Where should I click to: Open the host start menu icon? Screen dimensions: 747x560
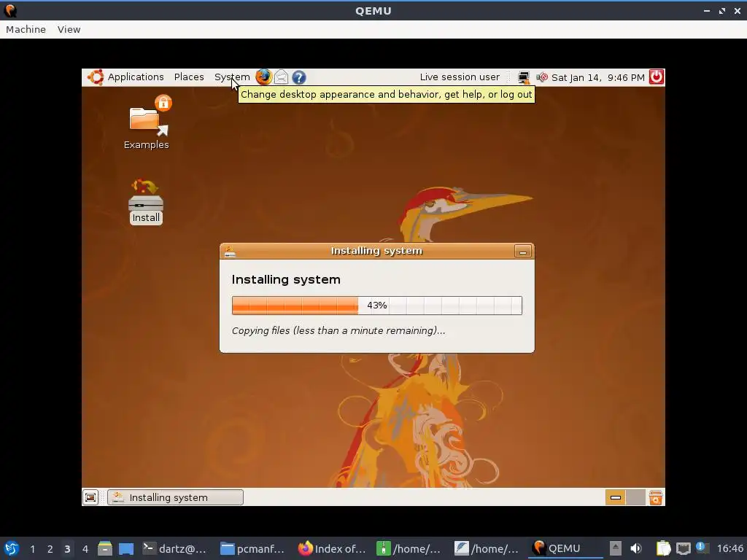(x=12, y=548)
